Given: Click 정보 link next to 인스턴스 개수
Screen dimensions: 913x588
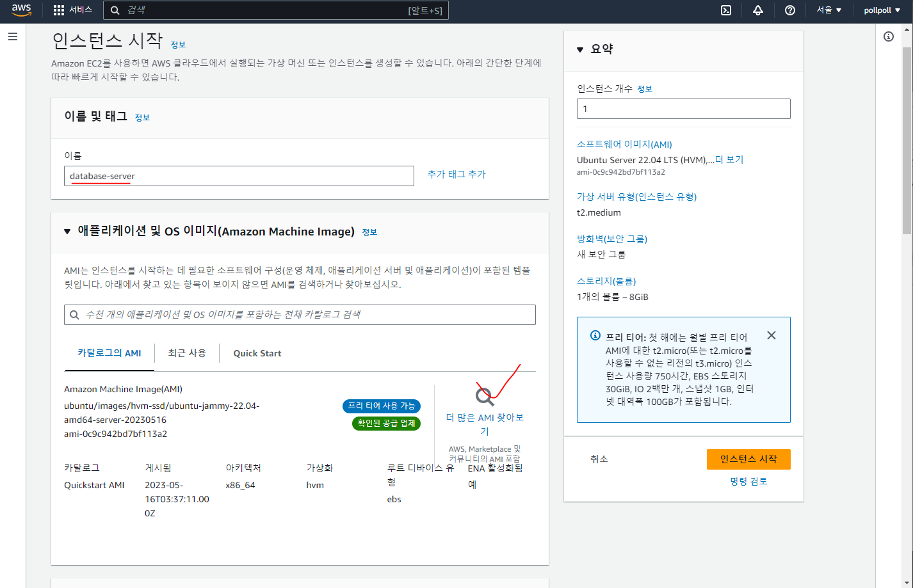Looking at the screenshot, I should pos(645,89).
